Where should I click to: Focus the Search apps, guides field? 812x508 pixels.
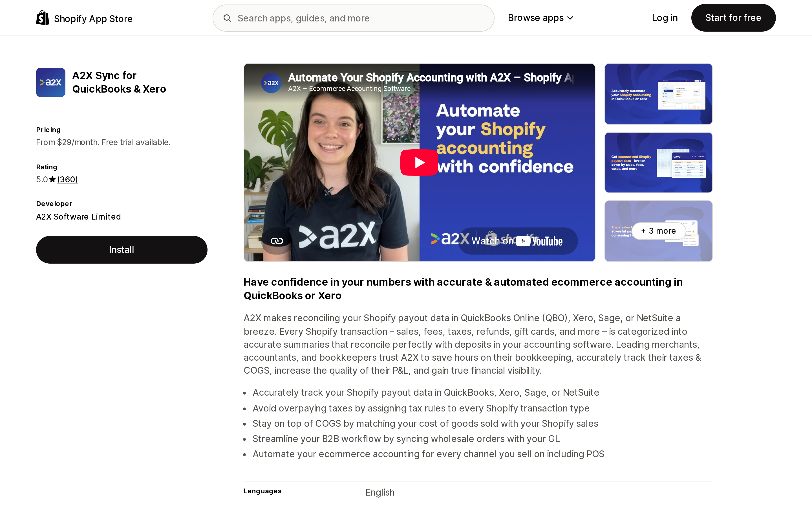tap(353, 18)
